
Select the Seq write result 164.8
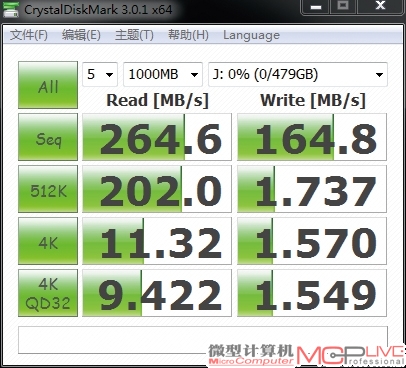click(312, 137)
